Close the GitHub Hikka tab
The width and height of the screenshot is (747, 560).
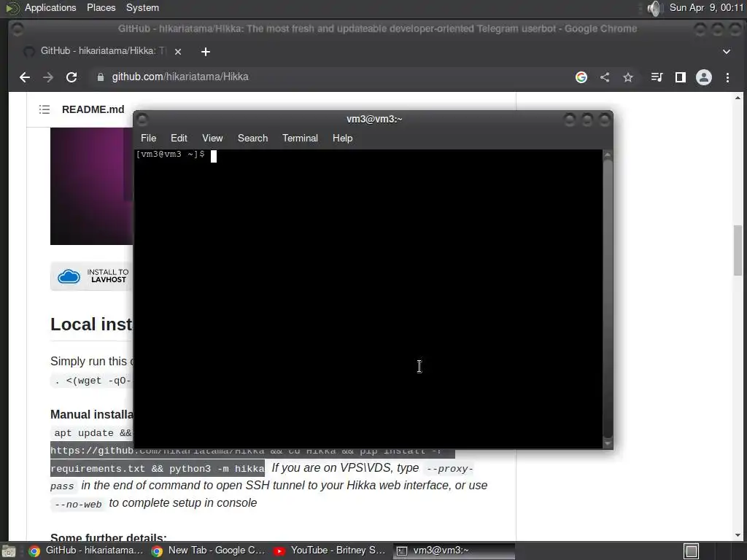point(178,52)
